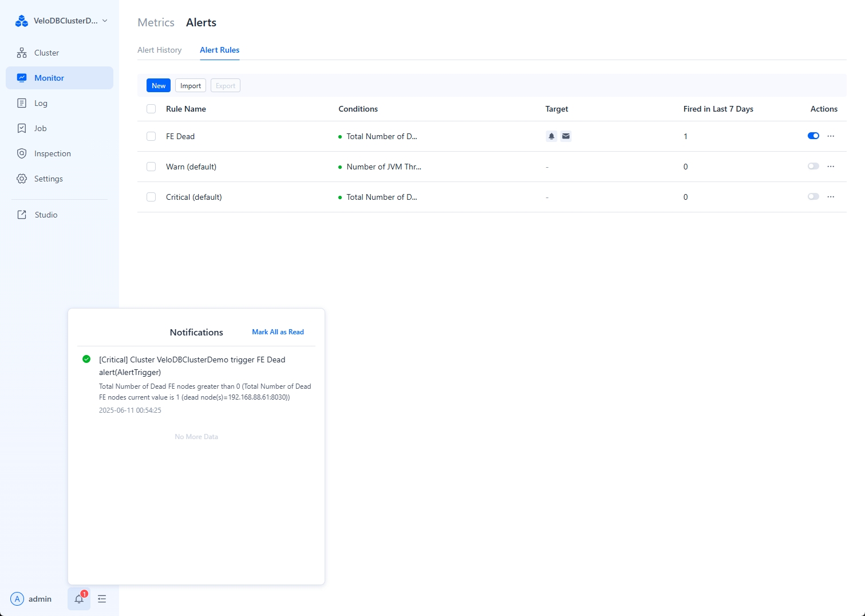Enable the Warn (default) rule toggle

coord(813,166)
